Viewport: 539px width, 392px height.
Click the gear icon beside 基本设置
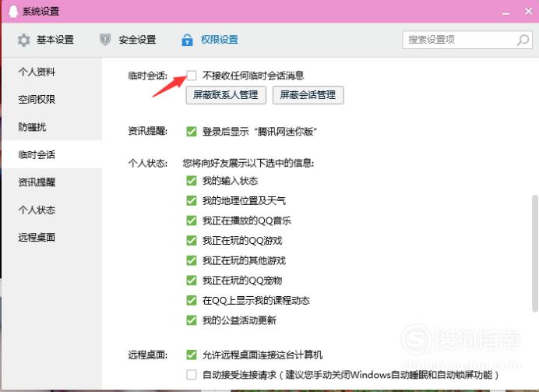click(23, 40)
